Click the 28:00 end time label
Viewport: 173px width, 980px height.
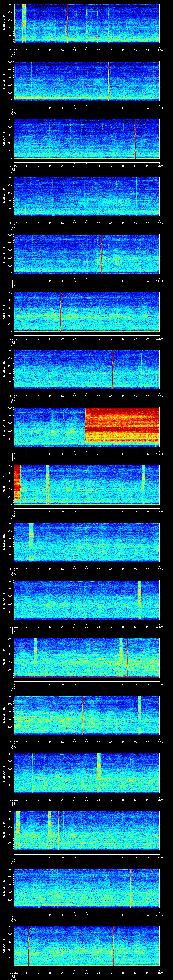pos(159,684)
